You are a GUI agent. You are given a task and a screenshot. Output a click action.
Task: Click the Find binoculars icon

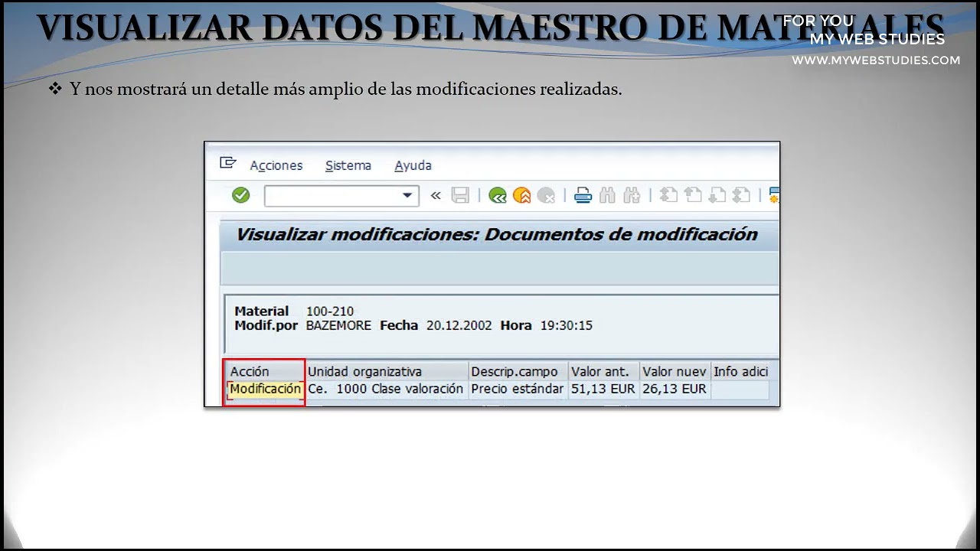tap(608, 196)
